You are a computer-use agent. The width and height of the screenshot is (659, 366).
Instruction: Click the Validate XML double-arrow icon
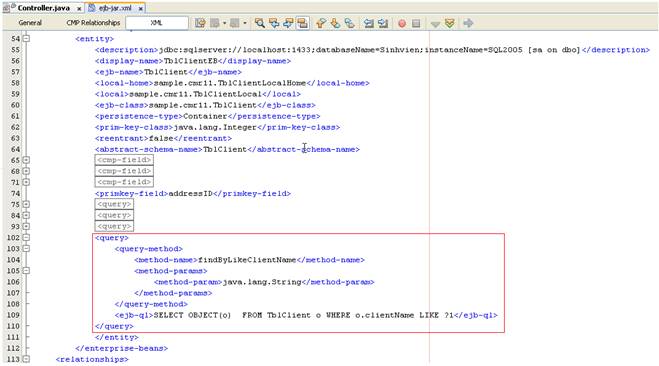pyautogui.click(x=449, y=23)
